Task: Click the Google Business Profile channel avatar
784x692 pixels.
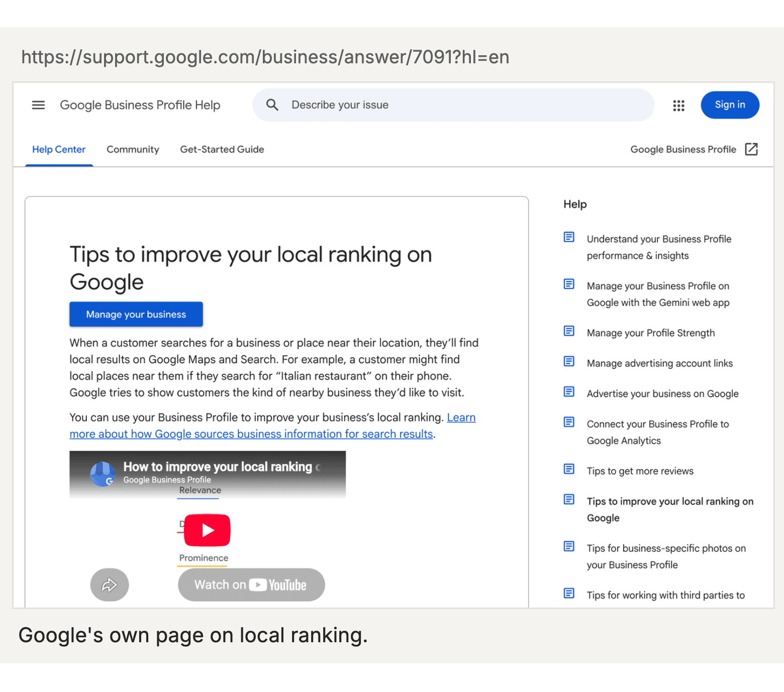Action: tap(103, 474)
